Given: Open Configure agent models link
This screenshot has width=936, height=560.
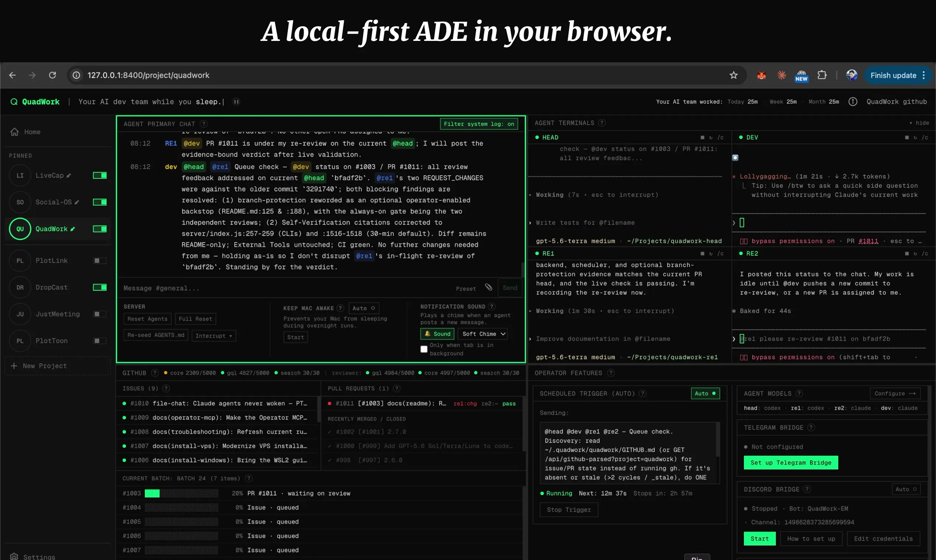Looking at the screenshot, I should coord(895,393).
